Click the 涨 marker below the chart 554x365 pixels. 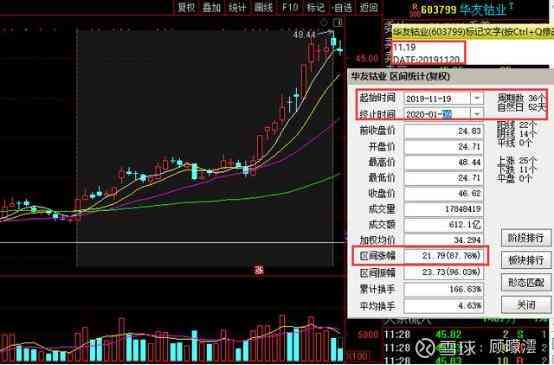point(259,270)
